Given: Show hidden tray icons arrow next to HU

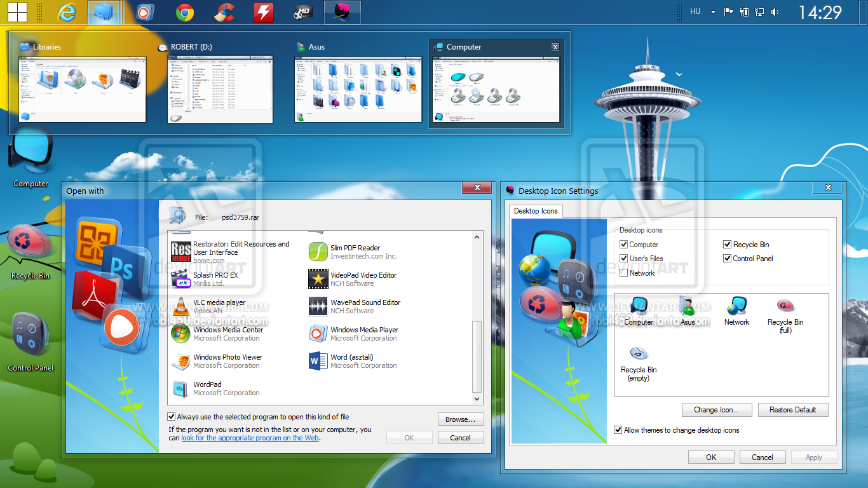Looking at the screenshot, I should tap(713, 11).
